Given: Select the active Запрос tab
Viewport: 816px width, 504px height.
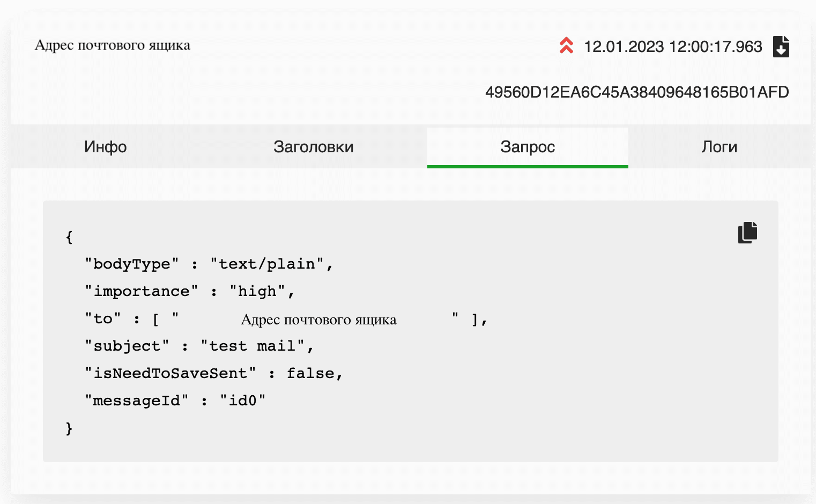Looking at the screenshot, I should [x=527, y=146].
